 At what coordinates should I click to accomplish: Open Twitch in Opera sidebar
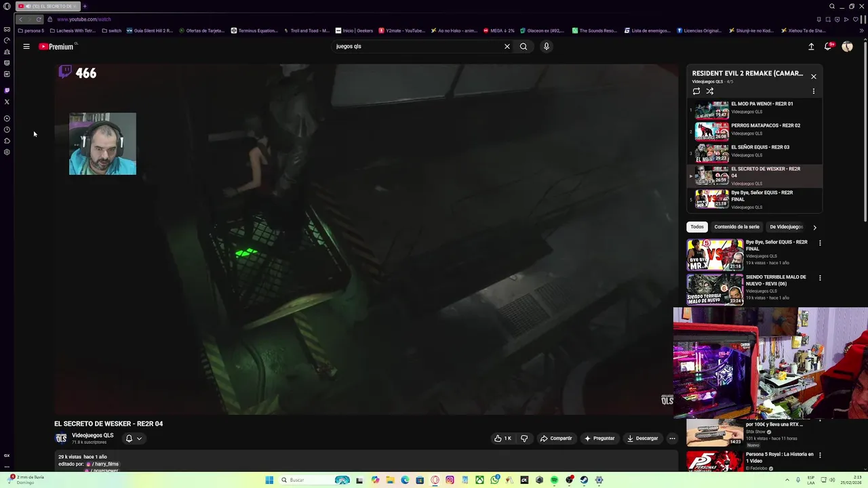[7, 90]
